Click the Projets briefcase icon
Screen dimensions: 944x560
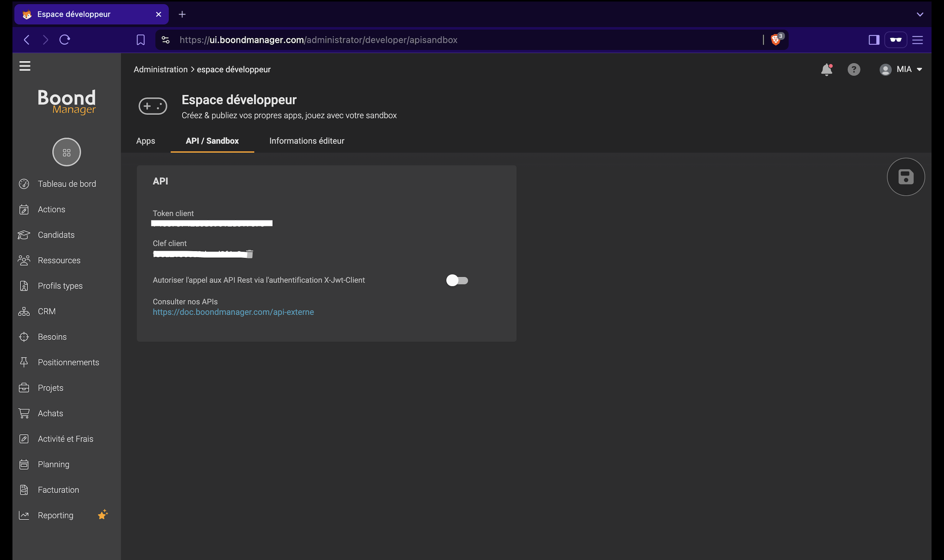[x=24, y=388]
